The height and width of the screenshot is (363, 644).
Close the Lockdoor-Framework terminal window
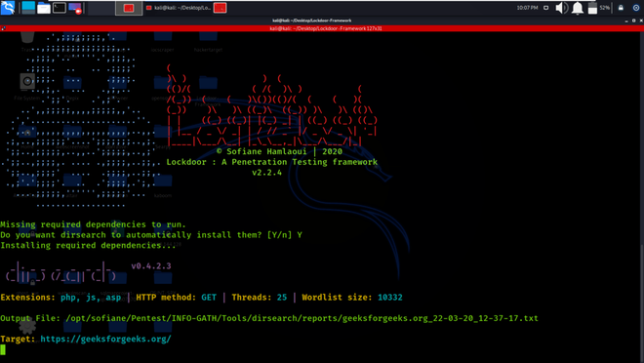[641, 20]
